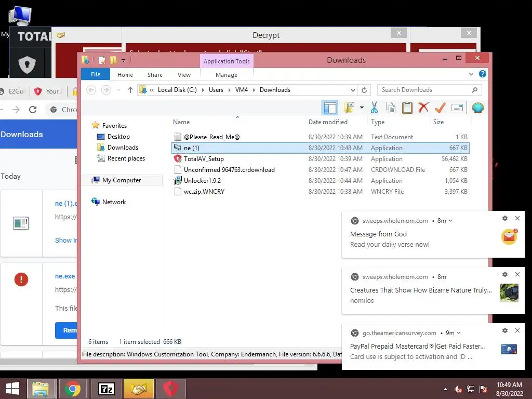Close the Message from God notification
Viewport: 532px width, 399px height.
517,218
